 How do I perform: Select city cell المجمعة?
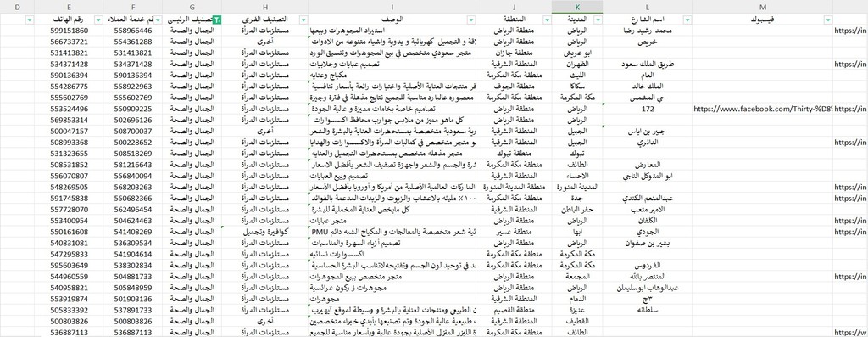(577, 277)
